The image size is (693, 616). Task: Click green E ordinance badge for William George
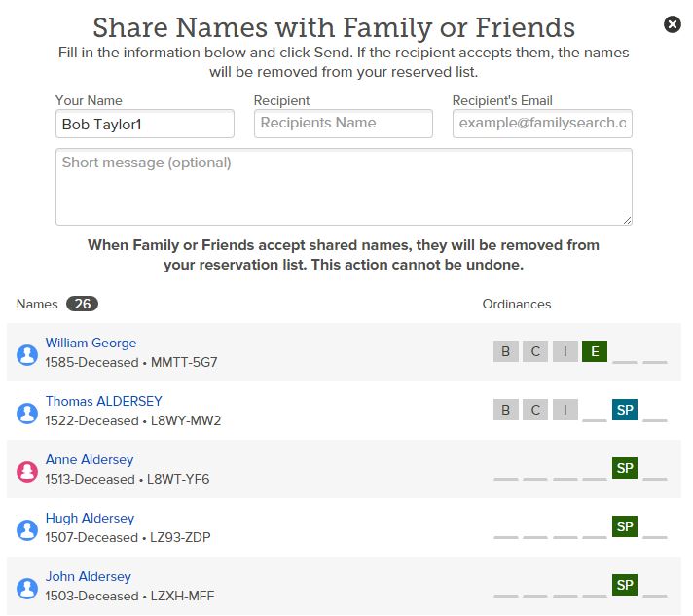(594, 351)
